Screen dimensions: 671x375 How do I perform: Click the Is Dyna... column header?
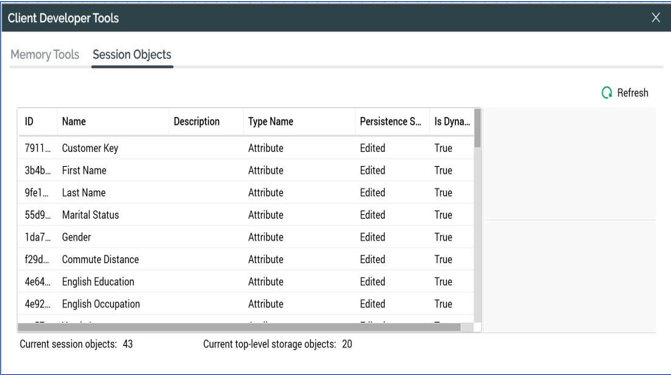point(452,122)
